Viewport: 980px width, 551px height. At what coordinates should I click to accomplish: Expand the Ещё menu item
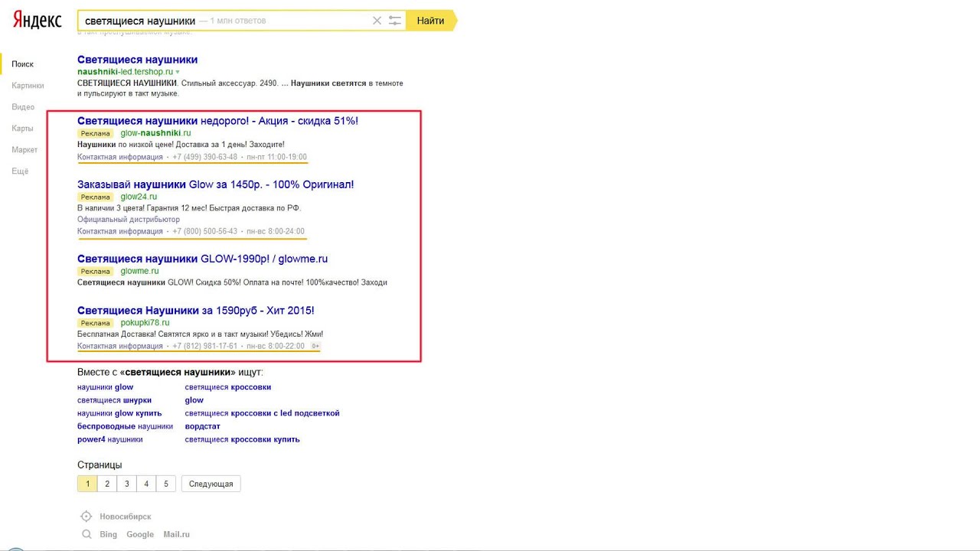click(20, 171)
